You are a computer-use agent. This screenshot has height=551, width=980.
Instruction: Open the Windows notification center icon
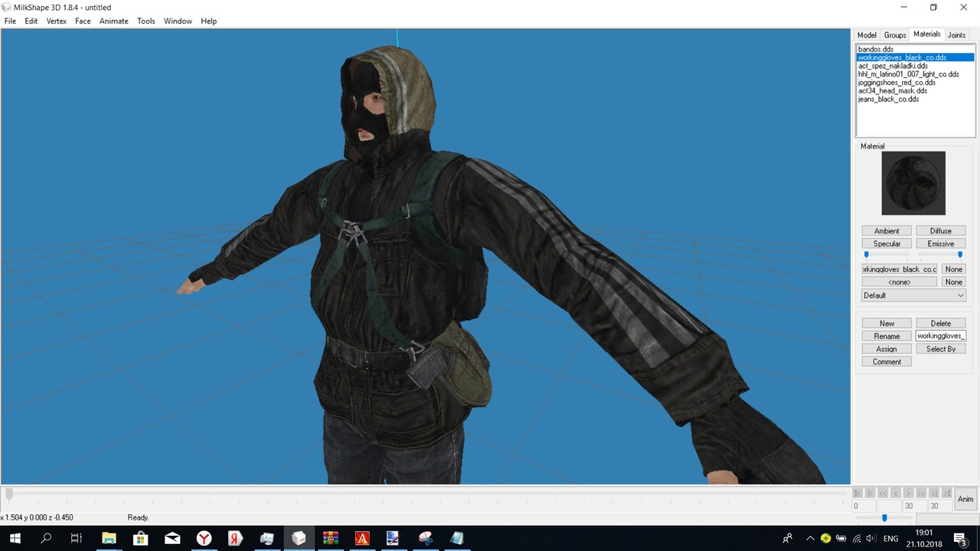point(959,538)
